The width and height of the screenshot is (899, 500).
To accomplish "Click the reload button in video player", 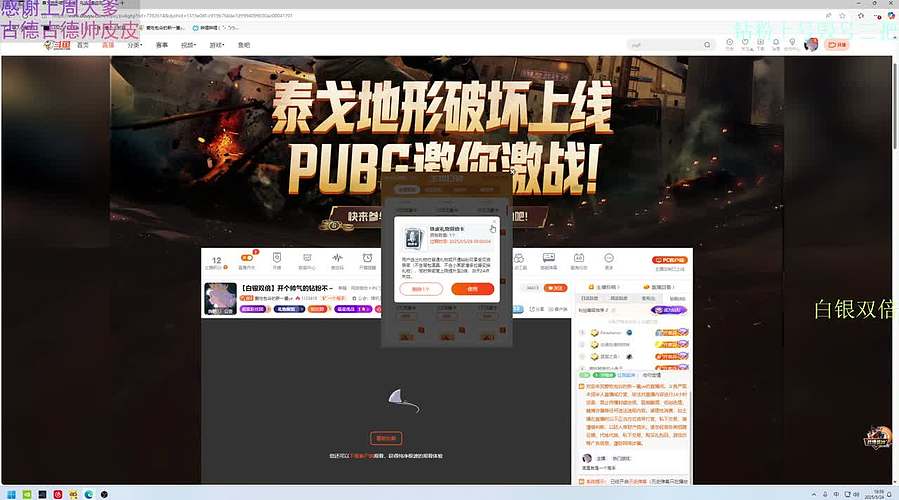I will 386,438.
